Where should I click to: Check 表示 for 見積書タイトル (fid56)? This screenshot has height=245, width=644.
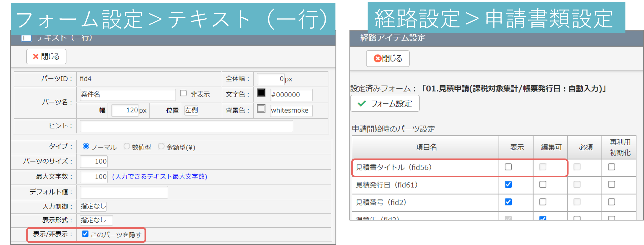point(508,167)
